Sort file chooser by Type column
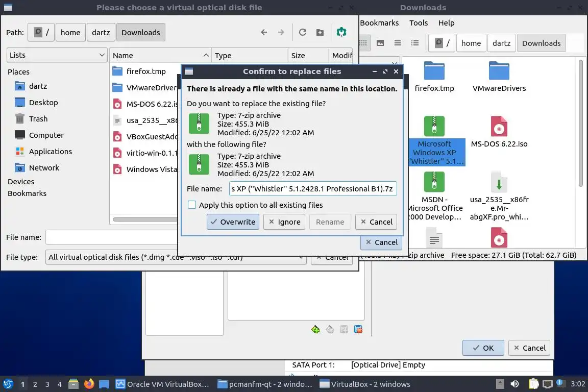Image resolution: width=588 pixels, height=392 pixels. 250,56
